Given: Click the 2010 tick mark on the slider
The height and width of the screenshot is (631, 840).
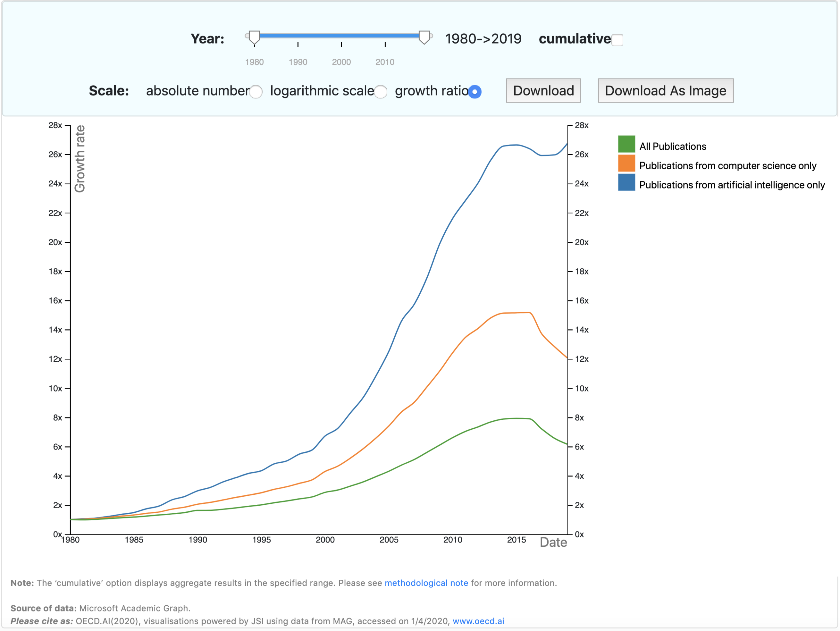Looking at the screenshot, I should click(x=385, y=45).
